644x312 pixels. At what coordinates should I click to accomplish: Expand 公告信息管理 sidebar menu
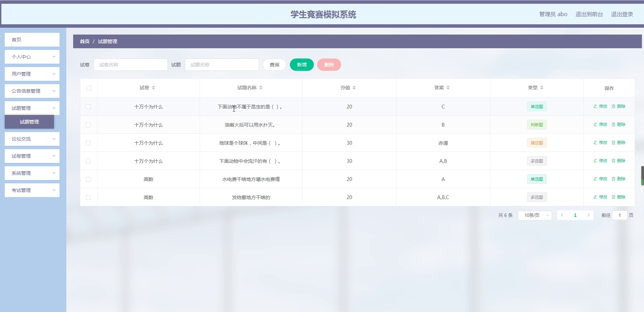point(32,91)
